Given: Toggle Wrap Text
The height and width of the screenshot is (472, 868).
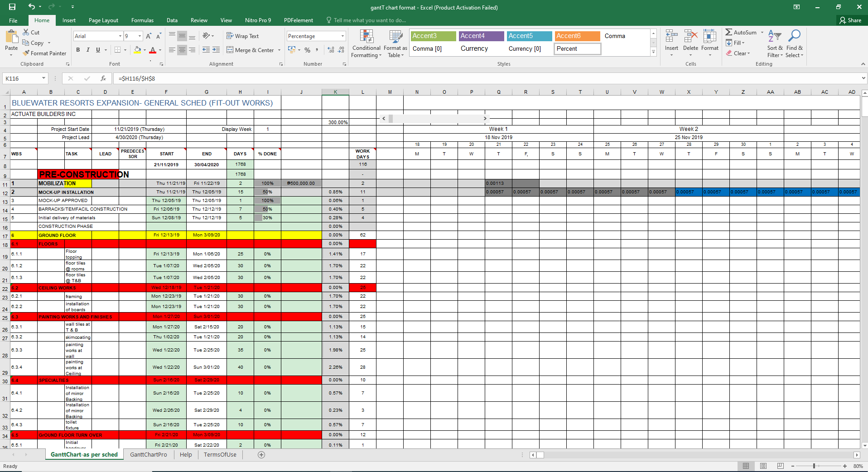Looking at the screenshot, I should pos(242,36).
